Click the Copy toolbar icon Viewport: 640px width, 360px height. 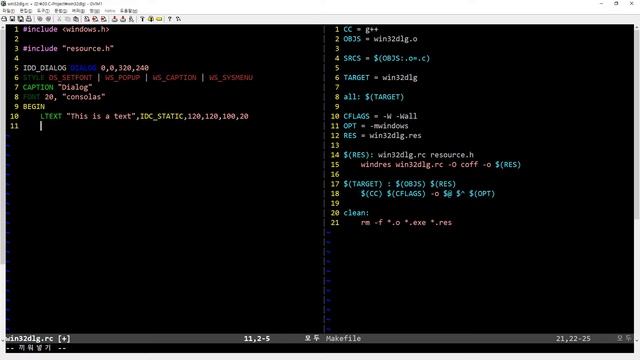click(68, 19)
